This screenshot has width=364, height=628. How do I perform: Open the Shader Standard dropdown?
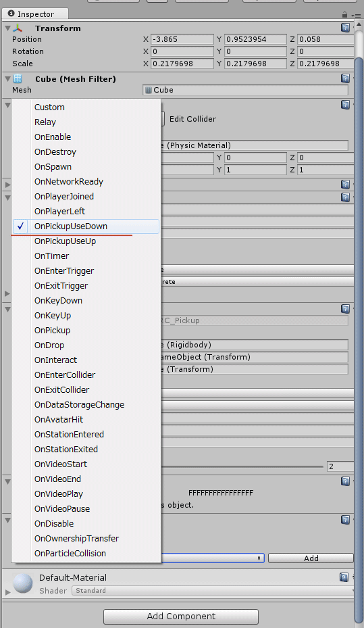click(x=213, y=591)
